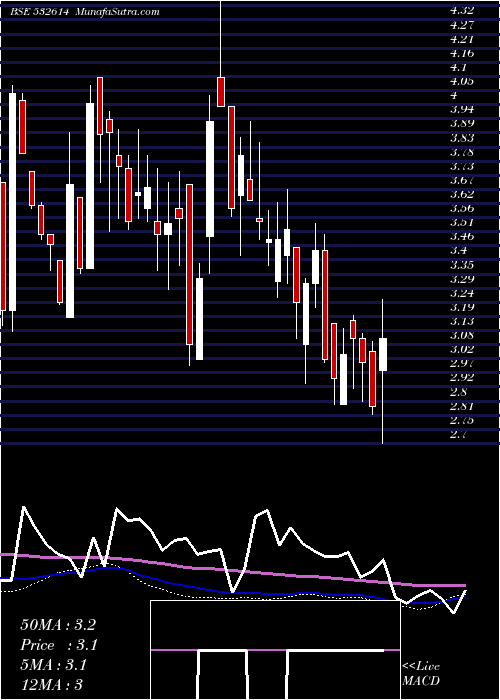500x700 pixels.
Task: Pick the 3.73 price axis value
Action: point(462,167)
